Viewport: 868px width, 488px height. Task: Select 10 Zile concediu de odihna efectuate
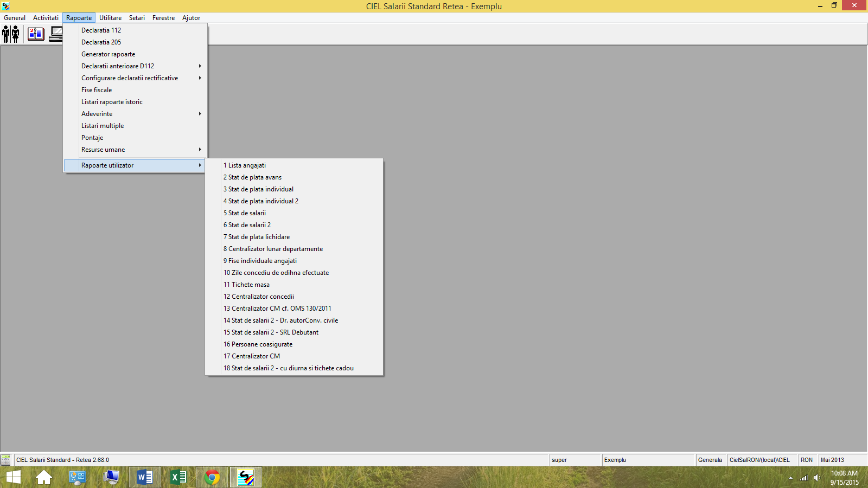click(x=294, y=273)
